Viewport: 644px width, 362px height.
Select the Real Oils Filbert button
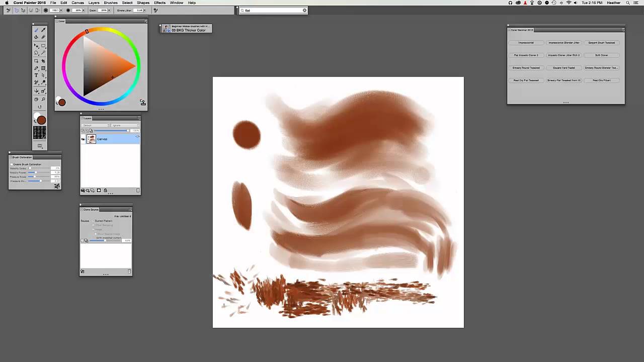[x=602, y=80]
